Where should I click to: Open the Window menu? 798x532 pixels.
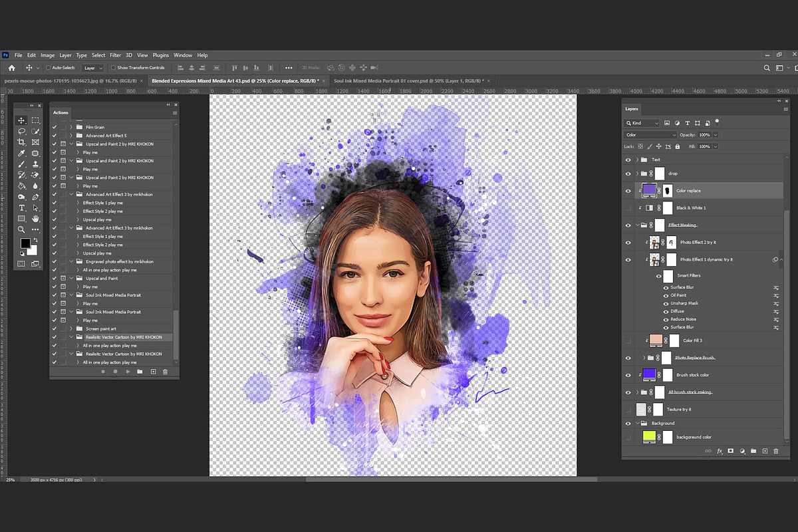click(183, 55)
